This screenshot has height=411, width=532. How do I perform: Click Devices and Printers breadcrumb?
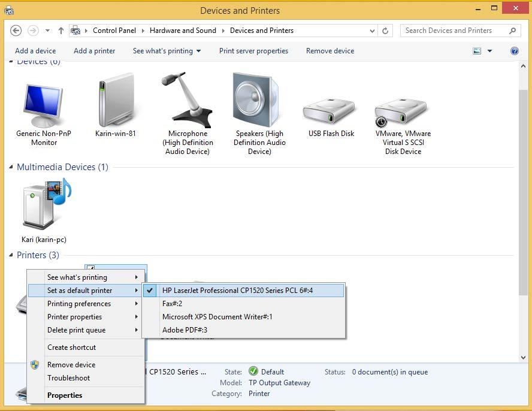pyautogui.click(x=262, y=31)
